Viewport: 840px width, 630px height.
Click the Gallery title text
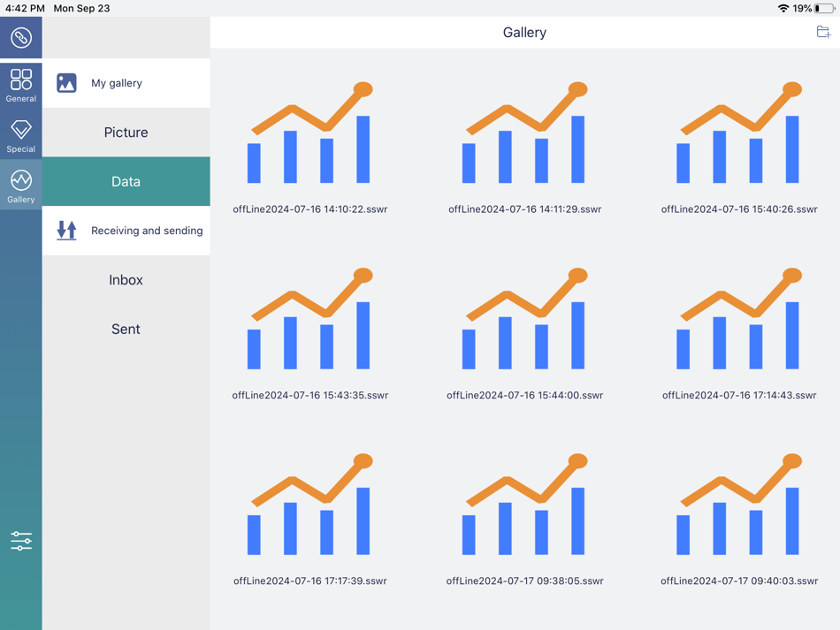click(524, 33)
